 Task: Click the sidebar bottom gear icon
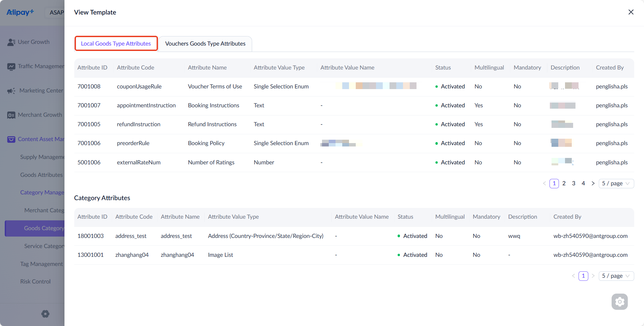45,314
